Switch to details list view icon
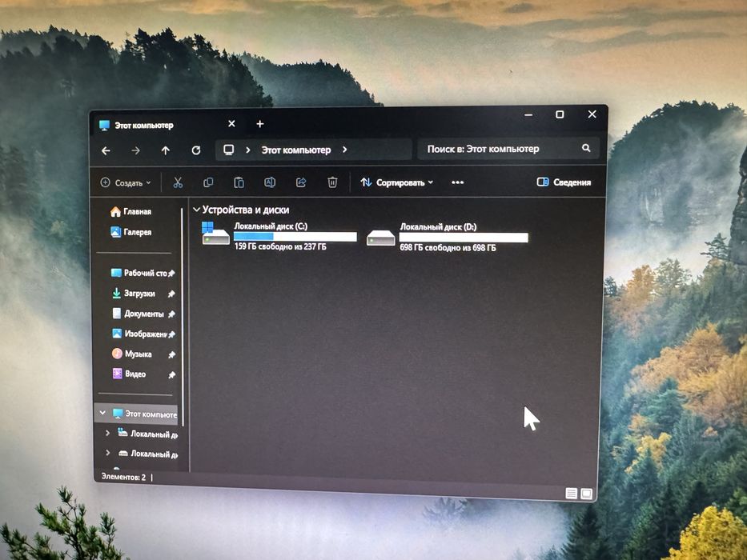The image size is (747, 560). 571,494
